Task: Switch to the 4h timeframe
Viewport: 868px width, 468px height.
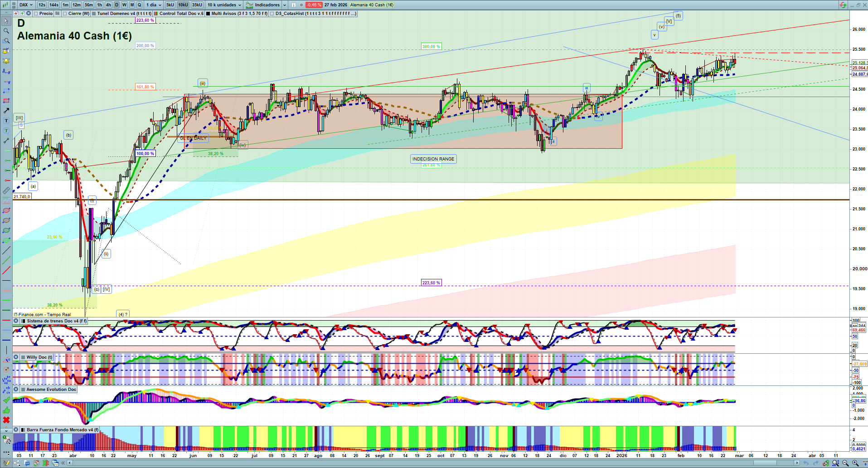Action: [x=108, y=5]
